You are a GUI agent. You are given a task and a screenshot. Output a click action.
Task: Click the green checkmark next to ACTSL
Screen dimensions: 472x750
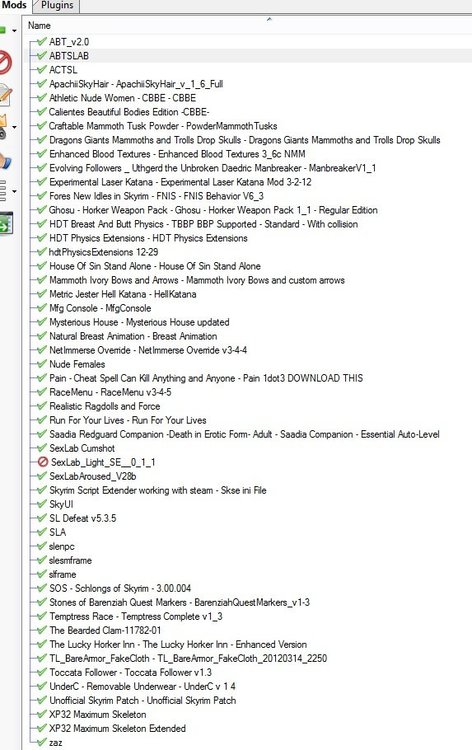tap(42, 70)
